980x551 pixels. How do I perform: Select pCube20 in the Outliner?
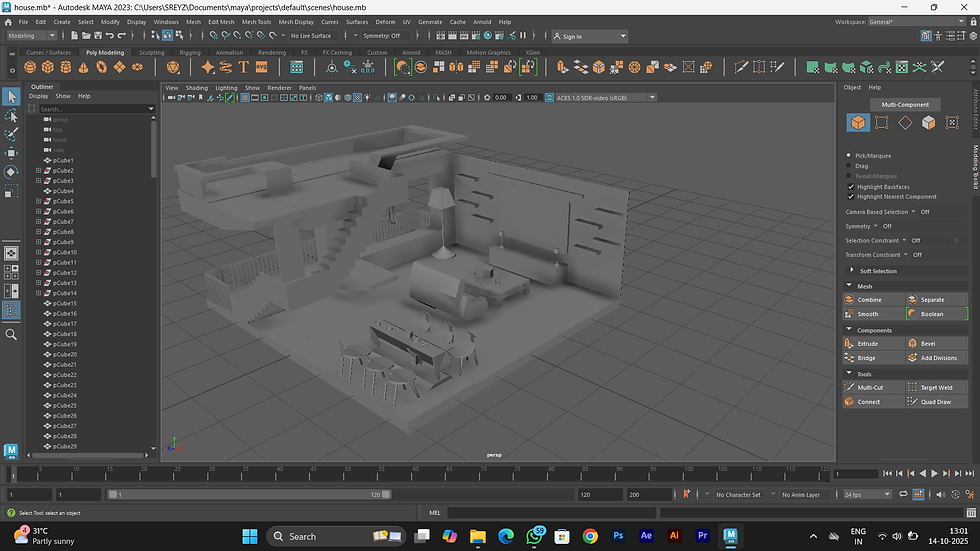(x=64, y=354)
